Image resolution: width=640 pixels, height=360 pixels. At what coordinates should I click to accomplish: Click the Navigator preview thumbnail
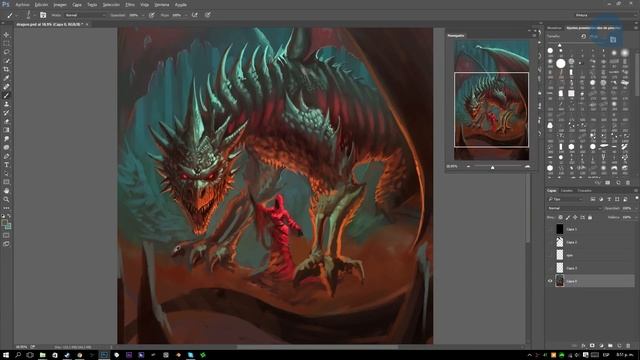pyautogui.click(x=491, y=100)
